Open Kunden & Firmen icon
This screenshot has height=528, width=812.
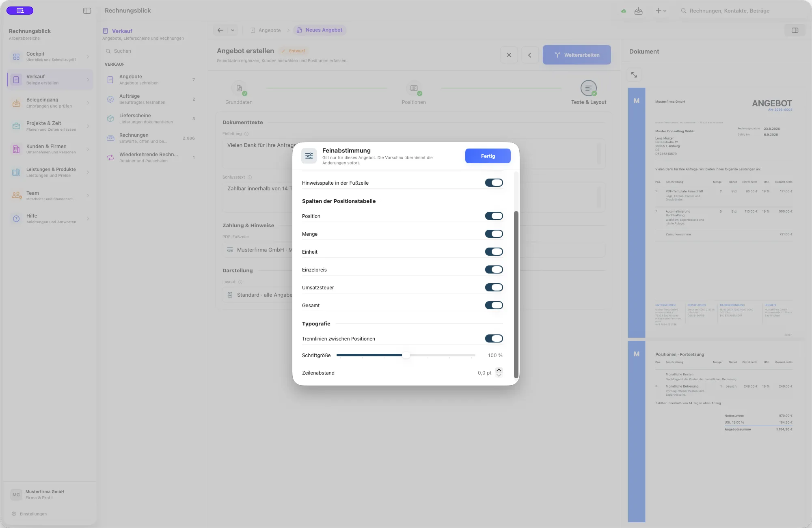coord(16,149)
